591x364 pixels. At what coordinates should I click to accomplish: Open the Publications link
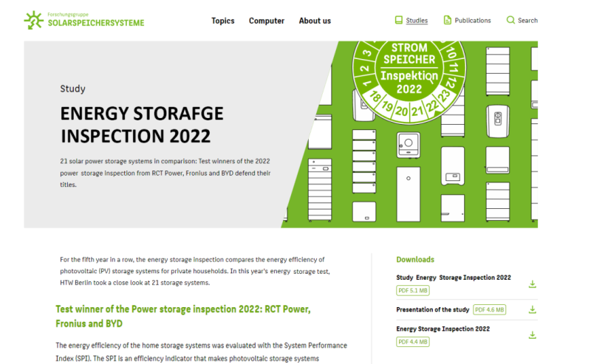(473, 21)
